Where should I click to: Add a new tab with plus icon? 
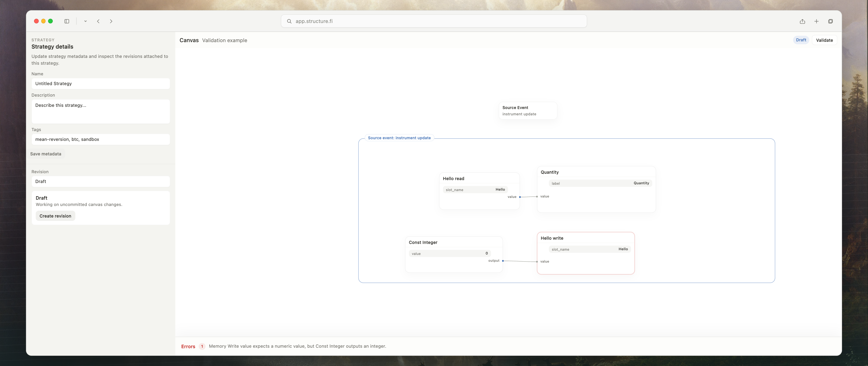[x=817, y=21]
